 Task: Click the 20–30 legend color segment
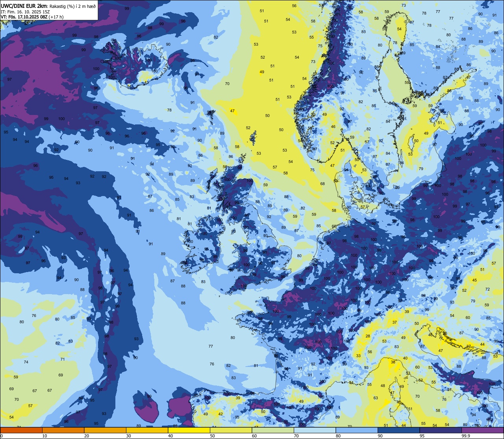point(105,430)
